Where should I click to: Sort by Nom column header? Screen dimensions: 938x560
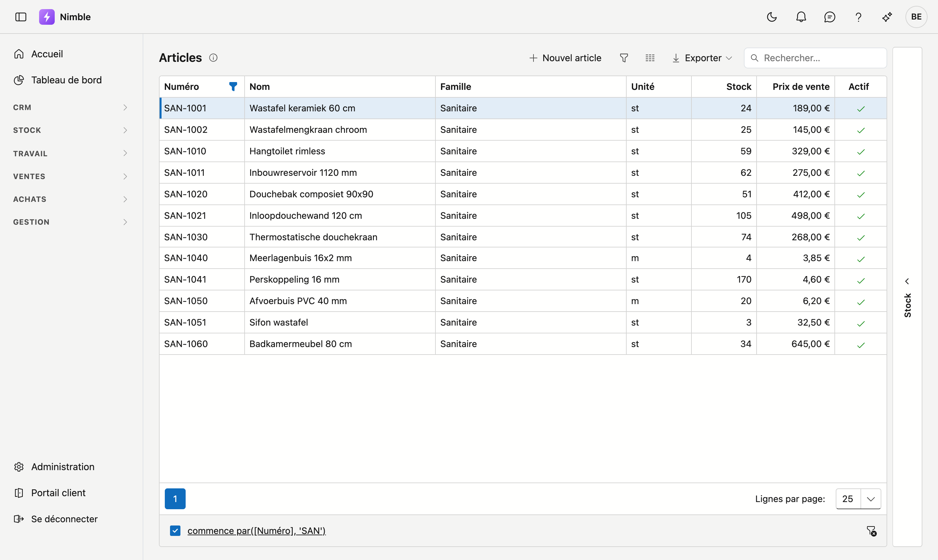tap(340, 87)
